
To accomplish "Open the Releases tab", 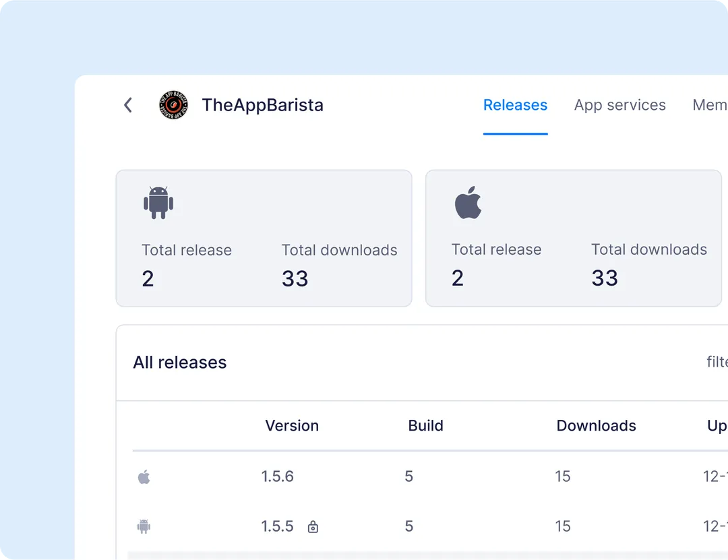I will point(516,105).
